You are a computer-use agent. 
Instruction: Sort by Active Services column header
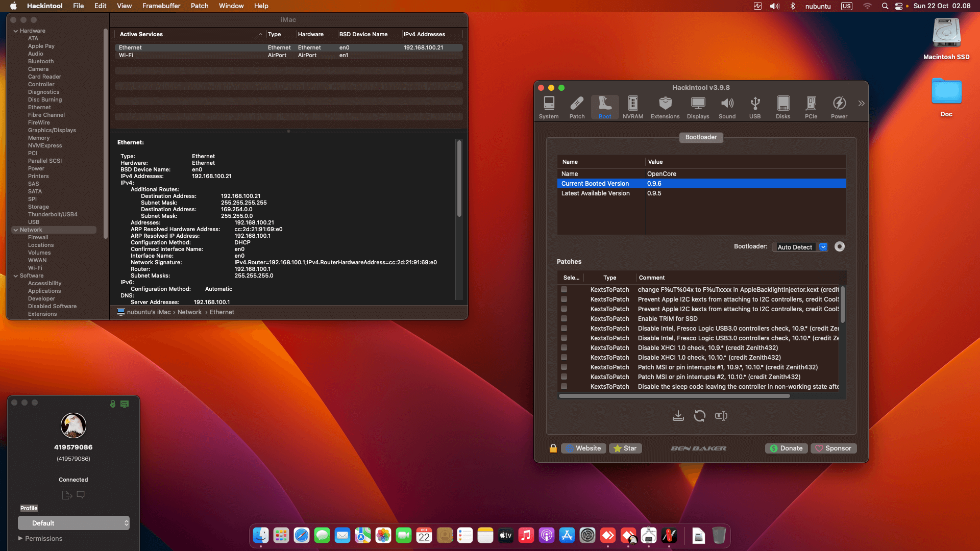click(x=190, y=34)
